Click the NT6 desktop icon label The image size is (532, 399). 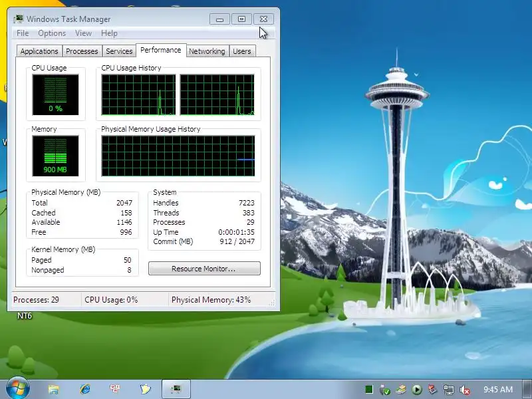pyautogui.click(x=25, y=316)
